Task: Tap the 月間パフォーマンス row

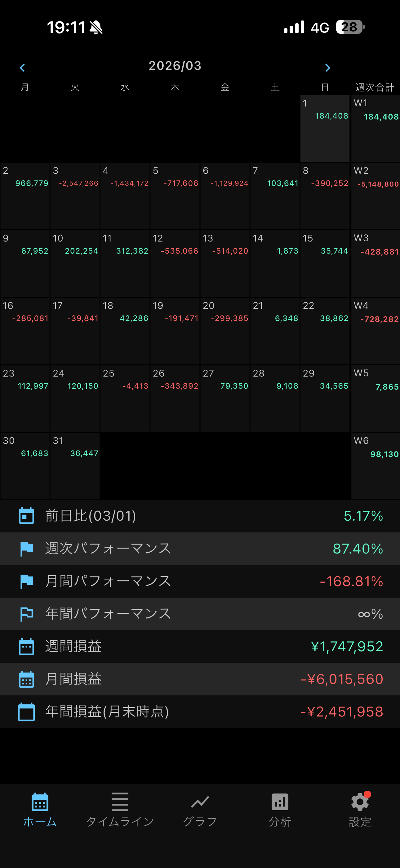Action: [200, 581]
